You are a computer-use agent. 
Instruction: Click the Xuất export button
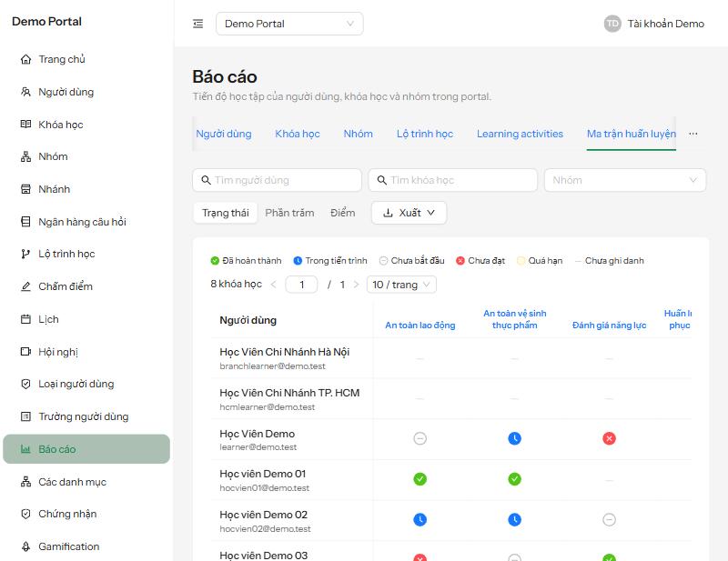click(409, 213)
